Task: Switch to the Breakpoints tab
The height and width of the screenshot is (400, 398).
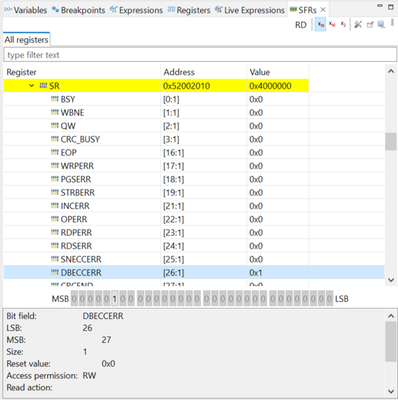Action: coord(79,10)
